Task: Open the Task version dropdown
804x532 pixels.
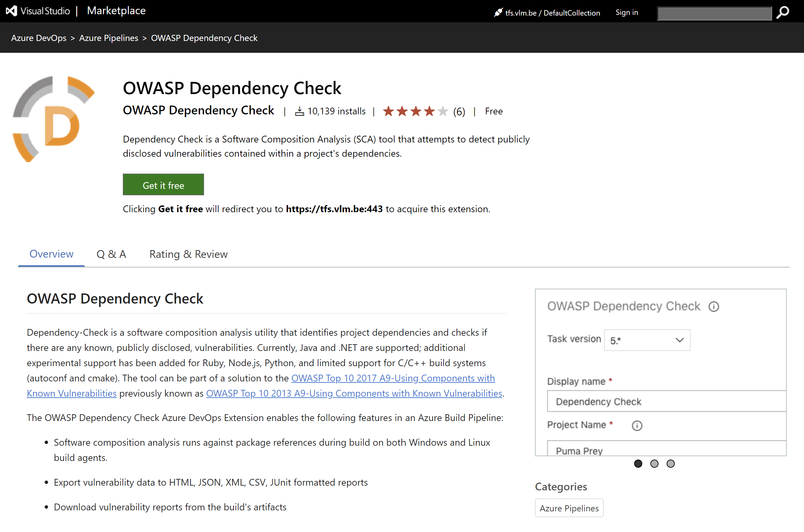Action: coord(647,340)
